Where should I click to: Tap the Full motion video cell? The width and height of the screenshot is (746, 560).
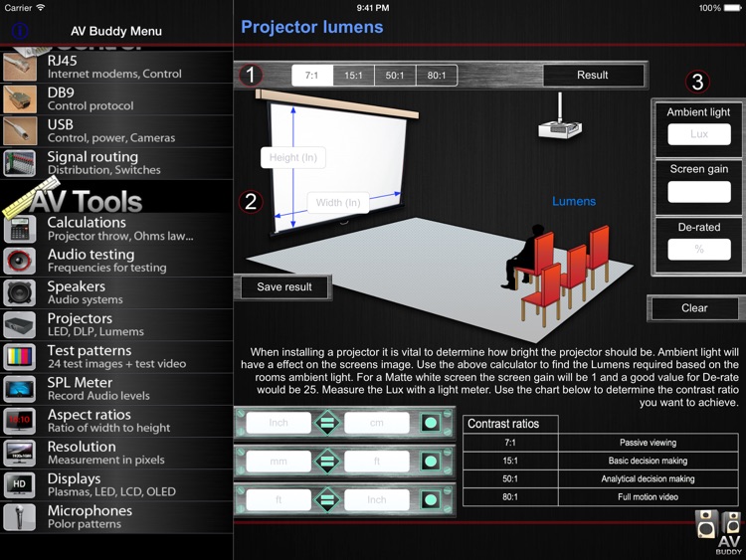coord(648,496)
